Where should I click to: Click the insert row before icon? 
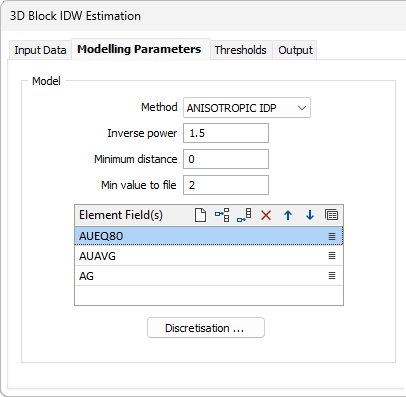222,215
